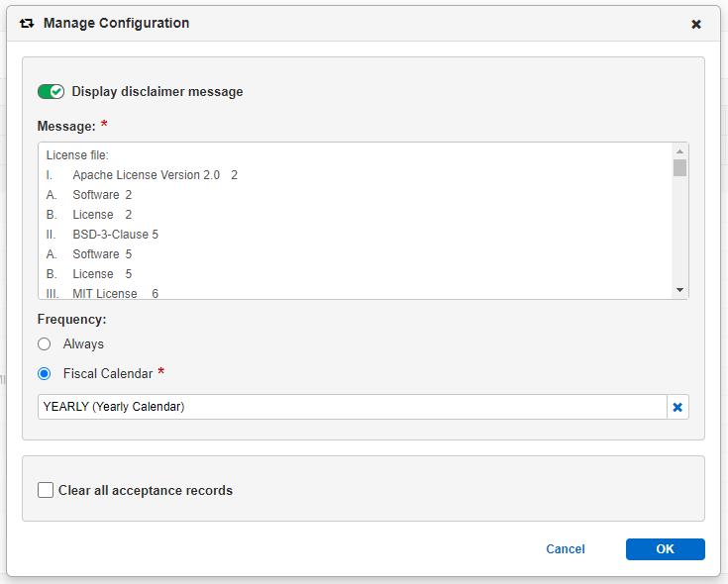This screenshot has width=728, height=584.
Task: Close the Manage Configuration dialog
Action: point(696,24)
